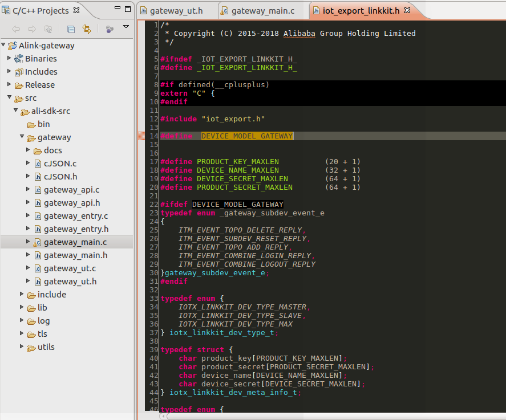Click PRODUCT_KEY_MAXLEN macro on line 17
506x420 pixels.
pos(238,162)
